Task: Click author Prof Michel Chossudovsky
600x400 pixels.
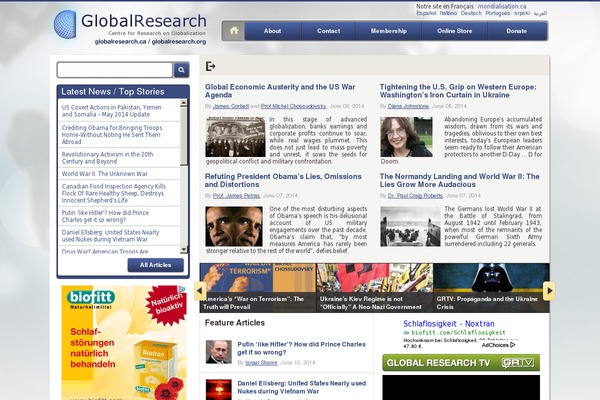Action: click(x=293, y=106)
